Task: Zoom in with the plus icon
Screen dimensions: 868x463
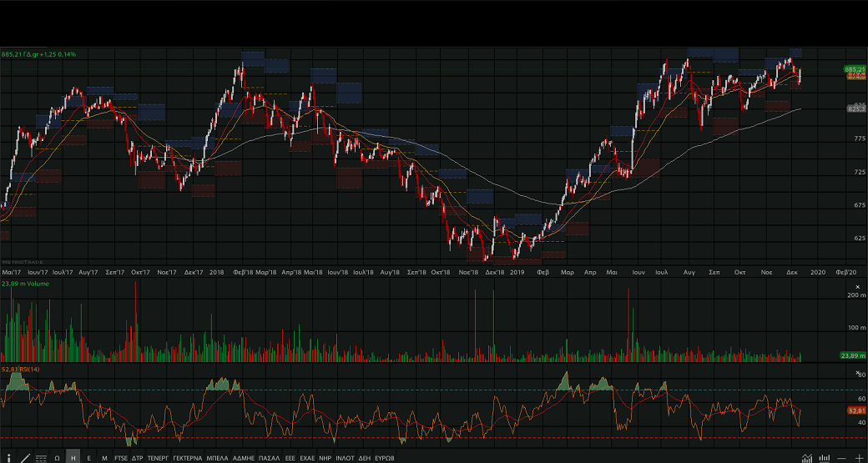Action: pyautogui.click(x=858, y=458)
